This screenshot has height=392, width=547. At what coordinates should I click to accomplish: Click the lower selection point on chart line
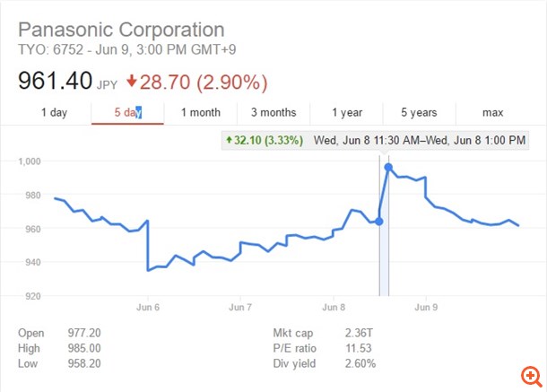(x=379, y=221)
